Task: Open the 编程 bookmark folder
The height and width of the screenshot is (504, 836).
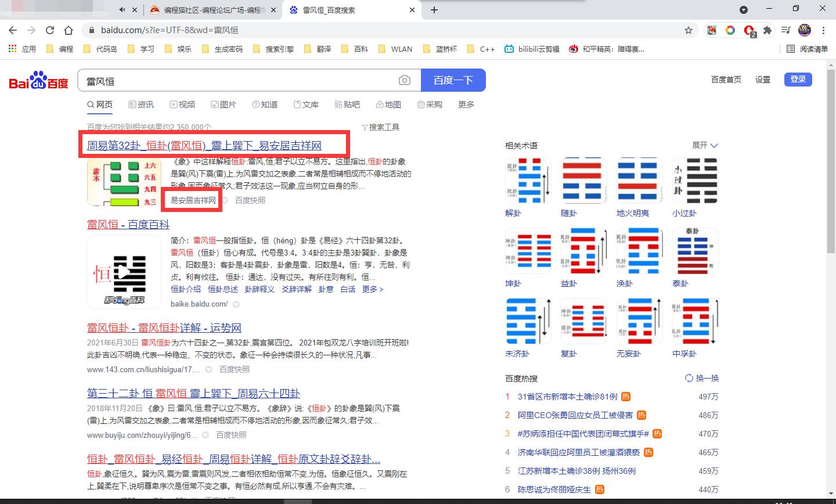Action: (x=59, y=49)
